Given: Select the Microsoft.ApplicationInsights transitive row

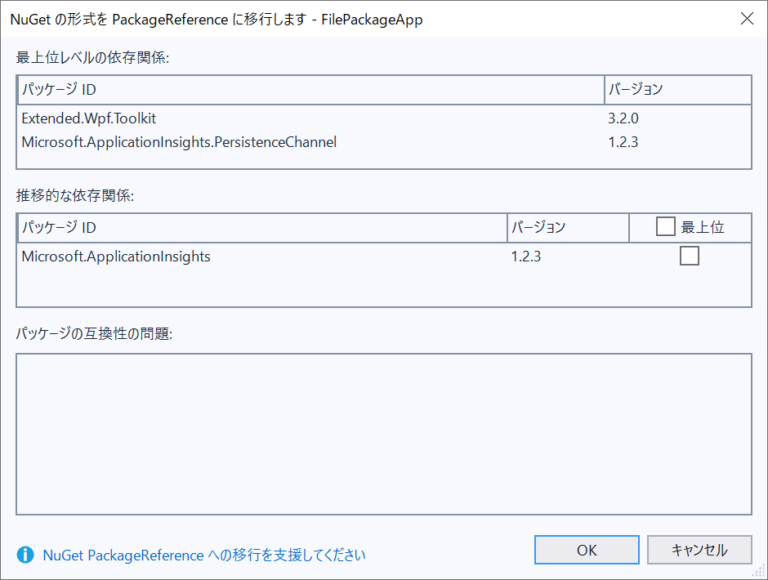Looking at the screenshot, I should (x=384, y=257).
